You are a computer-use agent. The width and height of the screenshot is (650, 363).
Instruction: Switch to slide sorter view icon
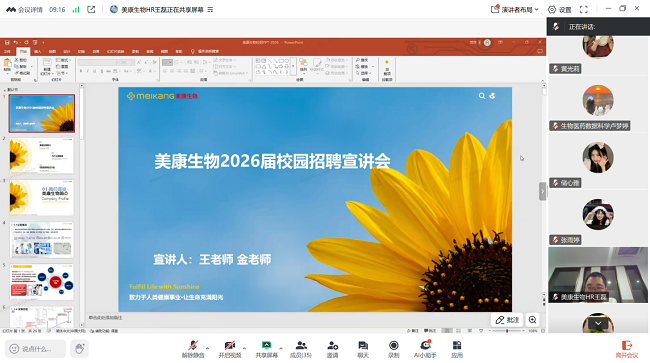pos(458,331)
